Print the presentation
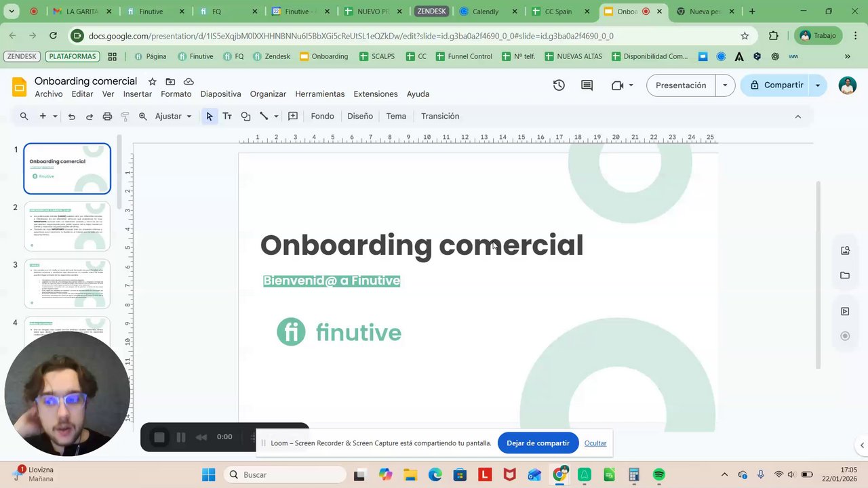868x488 pixels. click(107, 117)
